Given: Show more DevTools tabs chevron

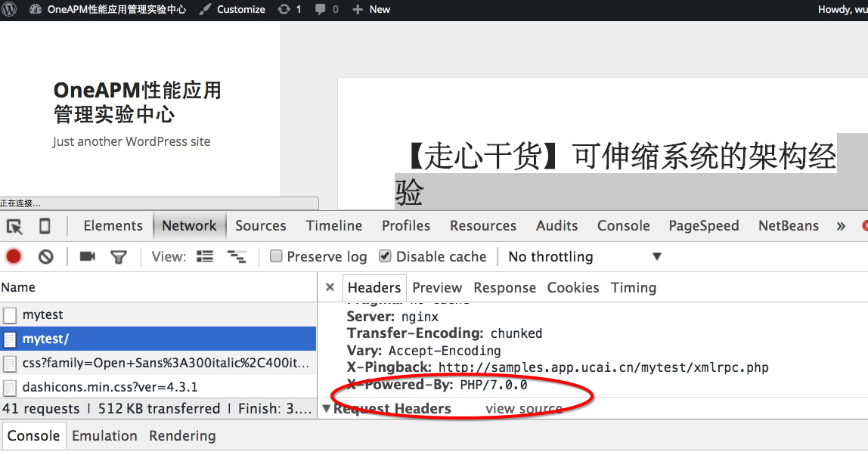Looking at the screenshot, I should [840, 226].
